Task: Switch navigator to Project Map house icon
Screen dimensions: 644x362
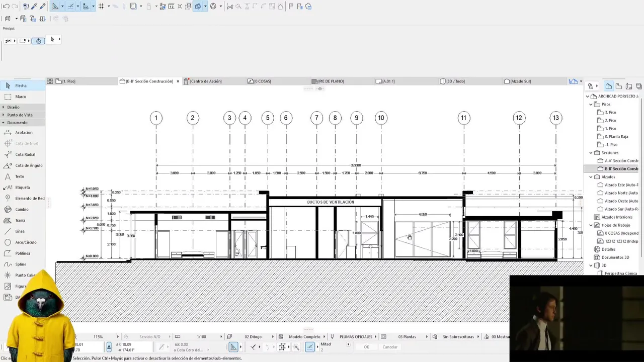Action: [609, 86]
